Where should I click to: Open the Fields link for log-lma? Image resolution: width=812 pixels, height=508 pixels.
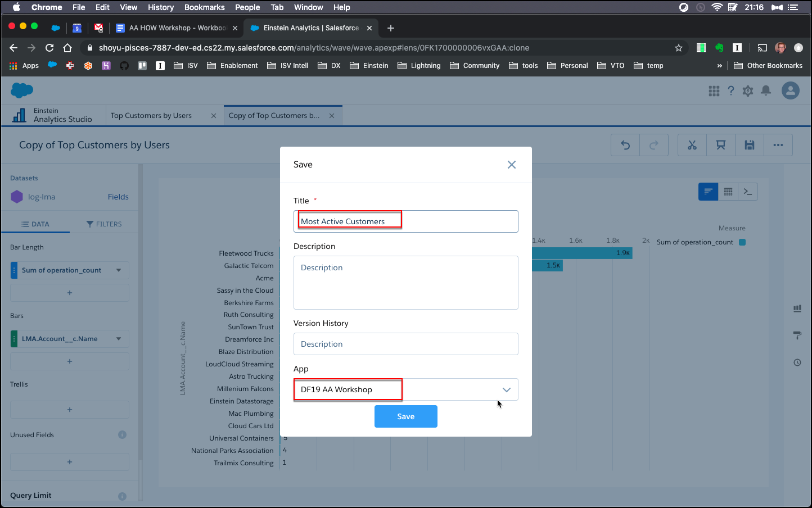click(x=118, y=197)
